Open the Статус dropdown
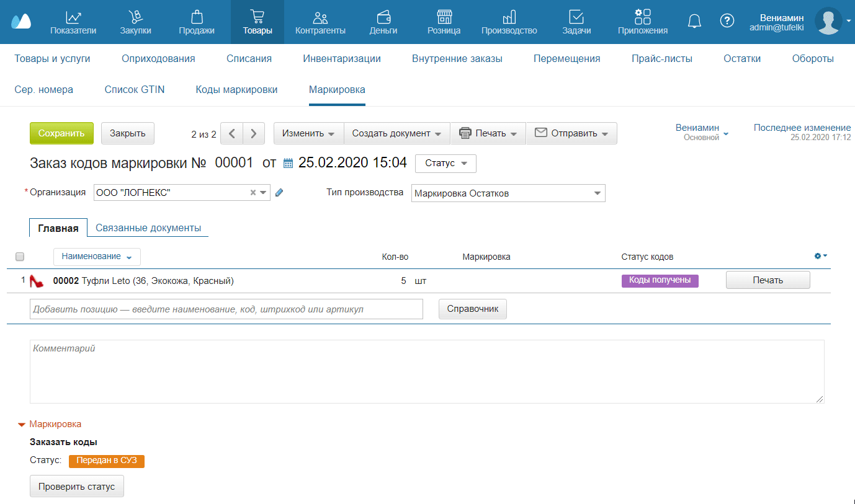 (445, 163)
